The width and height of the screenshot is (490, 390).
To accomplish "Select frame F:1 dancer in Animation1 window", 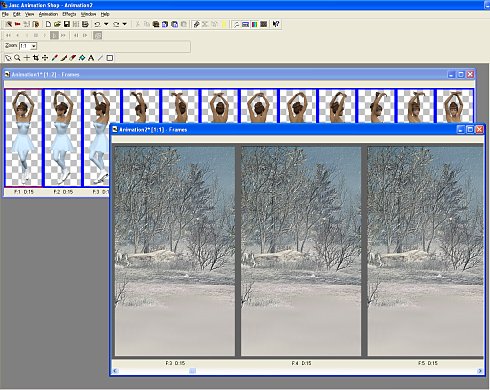I will (23, 138).
